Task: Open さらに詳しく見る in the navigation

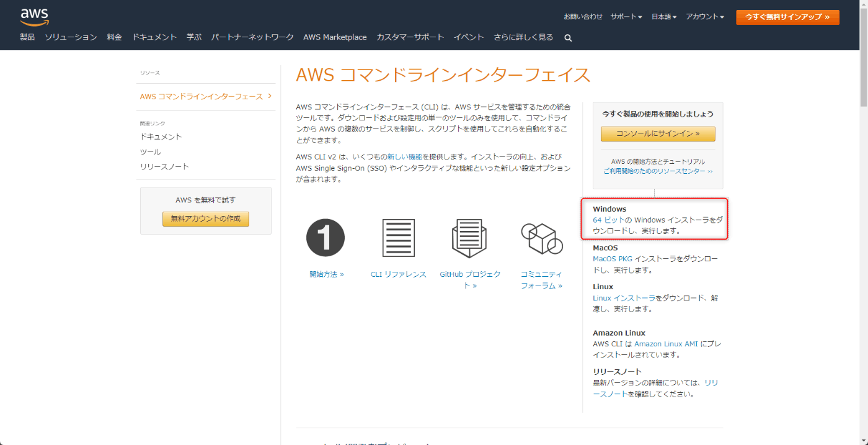Action: coord(523,37)
